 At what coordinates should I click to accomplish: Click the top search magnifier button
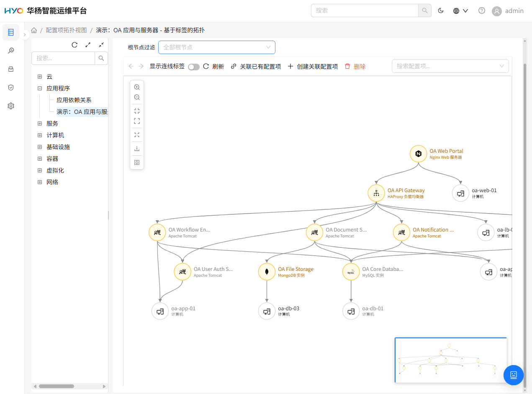pos(425,10)
